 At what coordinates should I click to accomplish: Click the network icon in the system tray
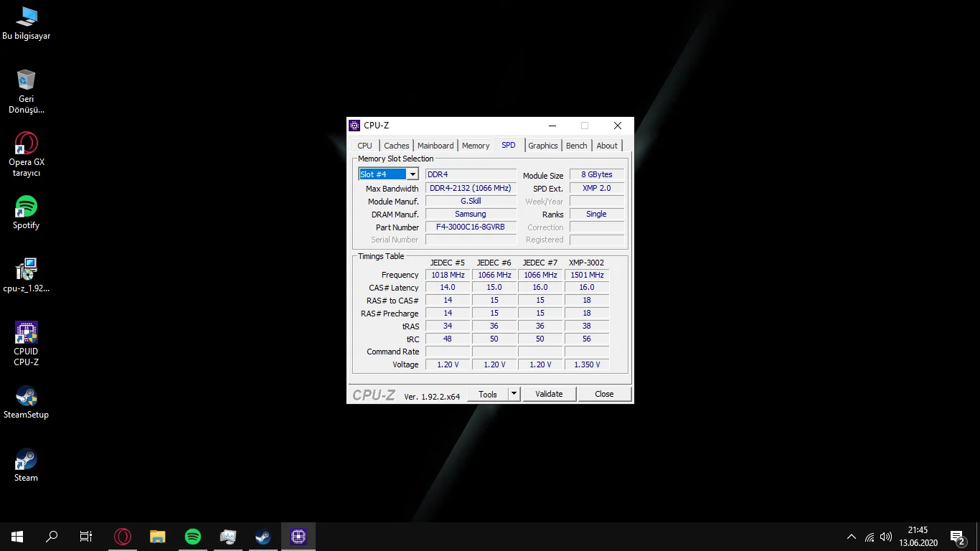pyautogui.click(x=869, y=536)
